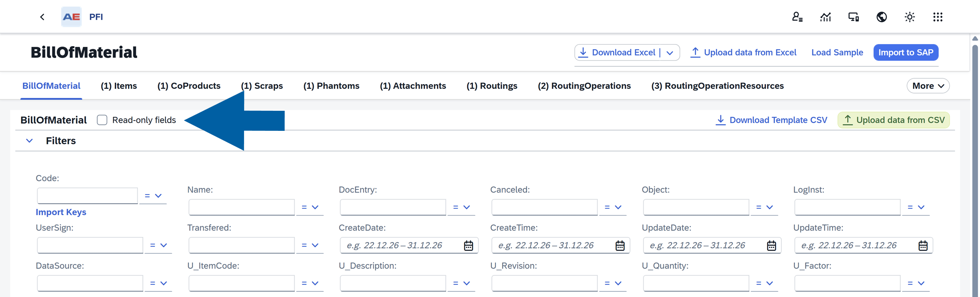Open Object filter operator dropdown
The width and height of the screenshot is (980, 297).
[x=764, y=207]
